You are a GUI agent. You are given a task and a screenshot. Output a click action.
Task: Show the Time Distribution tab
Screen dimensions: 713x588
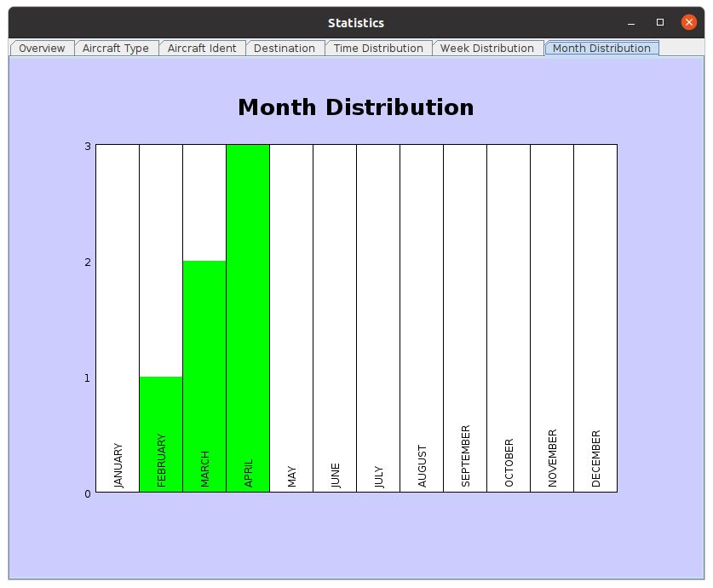point(378,49)
